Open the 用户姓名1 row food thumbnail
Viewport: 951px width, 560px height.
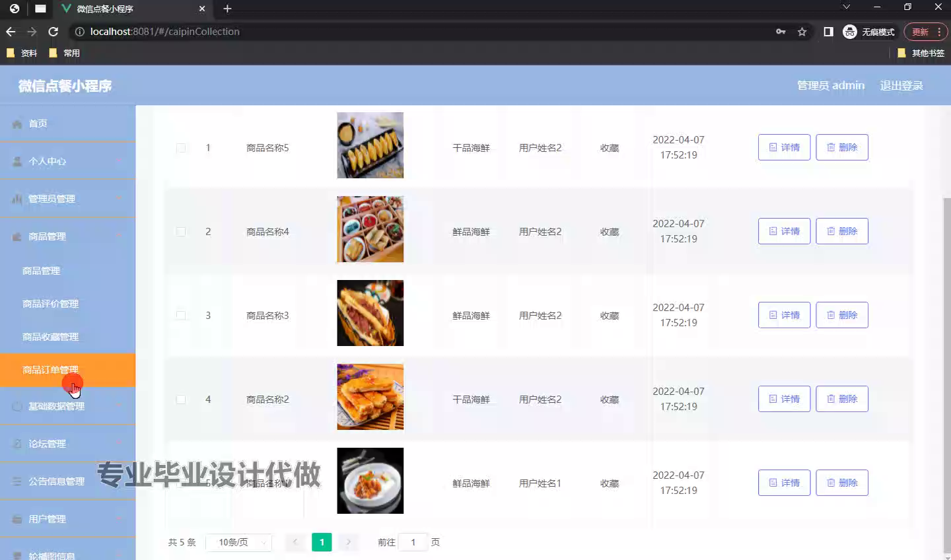[x=370, y=481]
